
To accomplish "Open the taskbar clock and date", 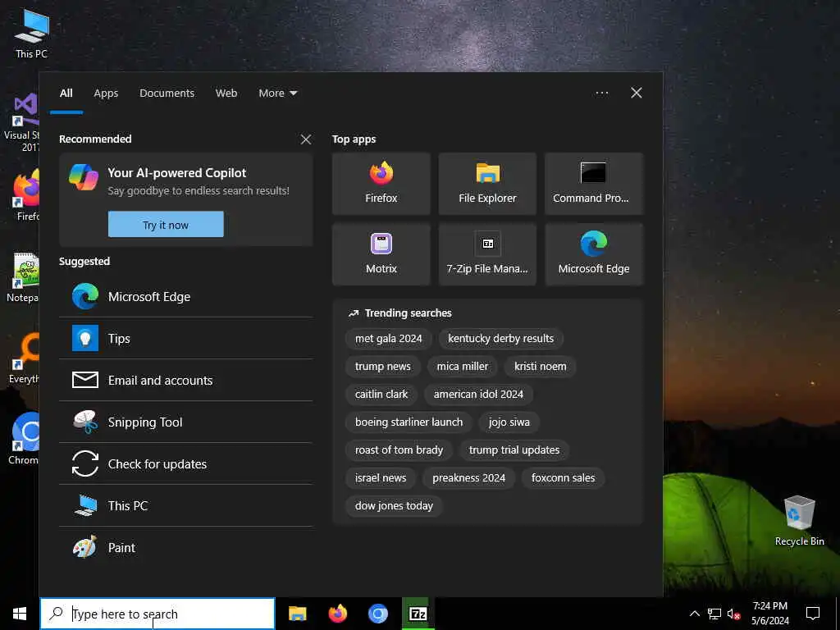I will tap(769, 614).
